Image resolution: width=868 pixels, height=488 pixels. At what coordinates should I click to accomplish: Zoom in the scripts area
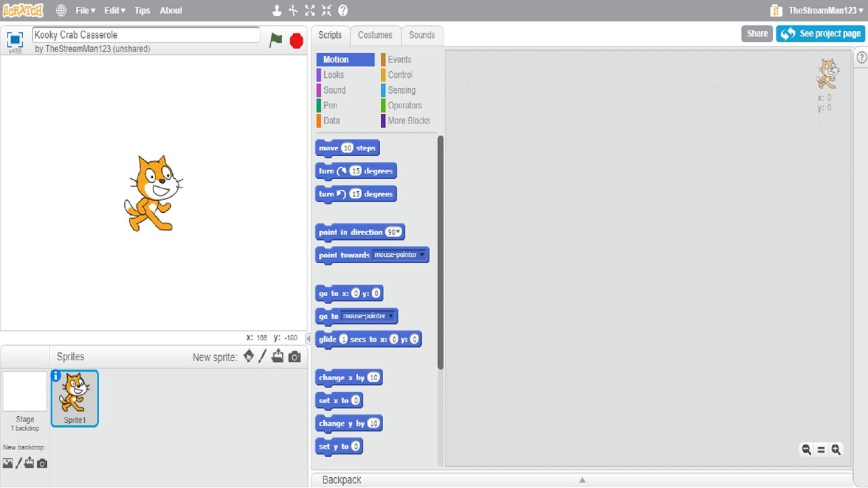[836, 449]
